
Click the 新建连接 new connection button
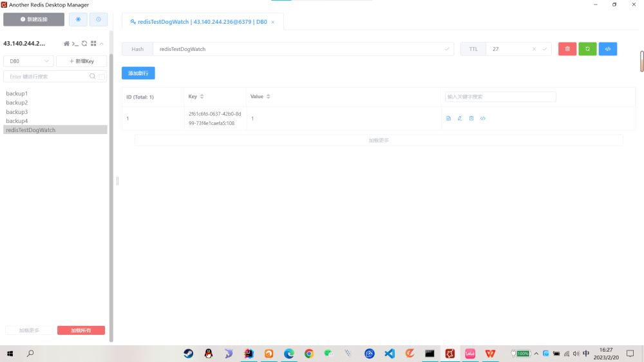33,19
